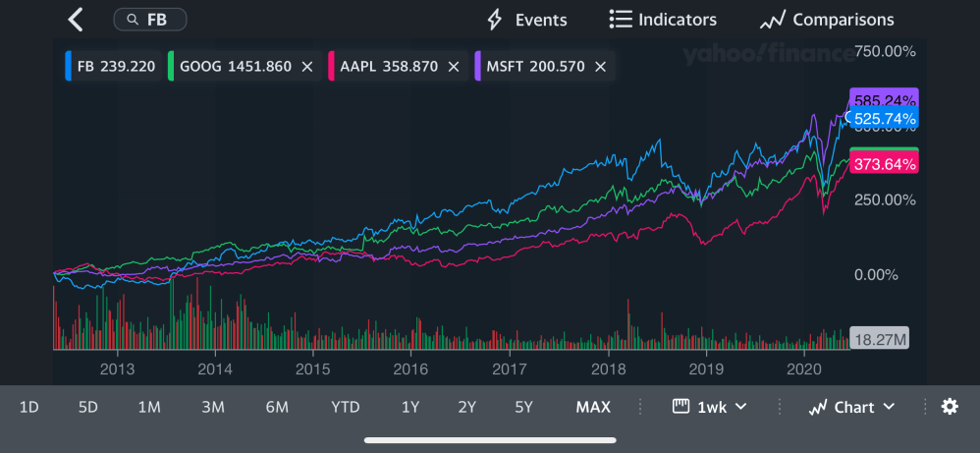Tap the pink 373.64% AAPL label

click(884, 164)
